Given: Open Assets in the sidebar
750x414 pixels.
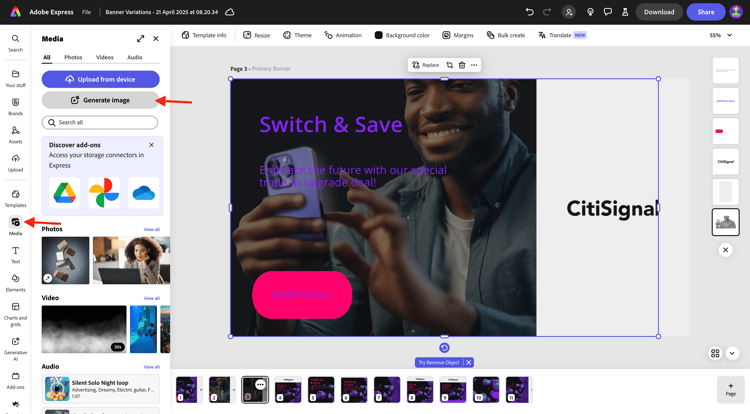Looking at the screenshot, I should 15,134.
